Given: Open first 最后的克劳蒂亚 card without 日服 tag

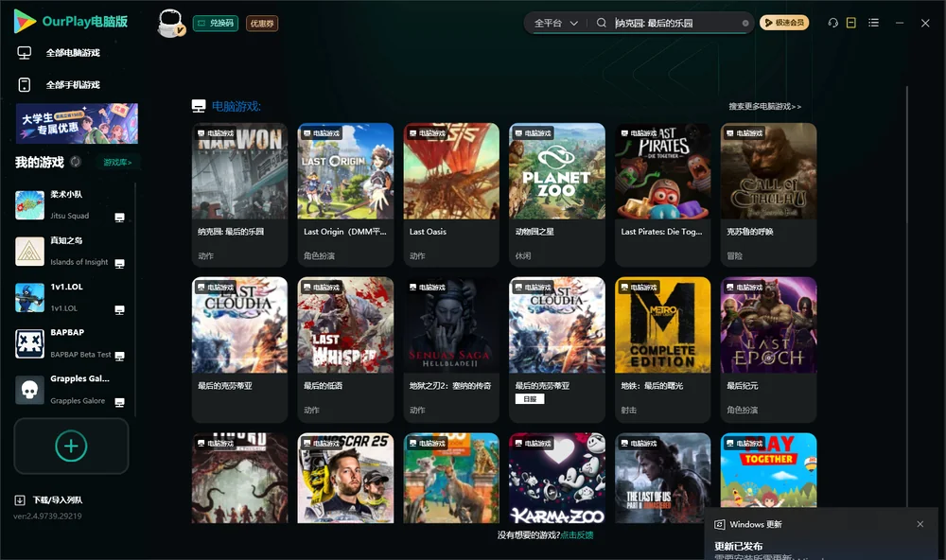Looking at the screenshot, I should pyautogui.click(x=239, y=349).
